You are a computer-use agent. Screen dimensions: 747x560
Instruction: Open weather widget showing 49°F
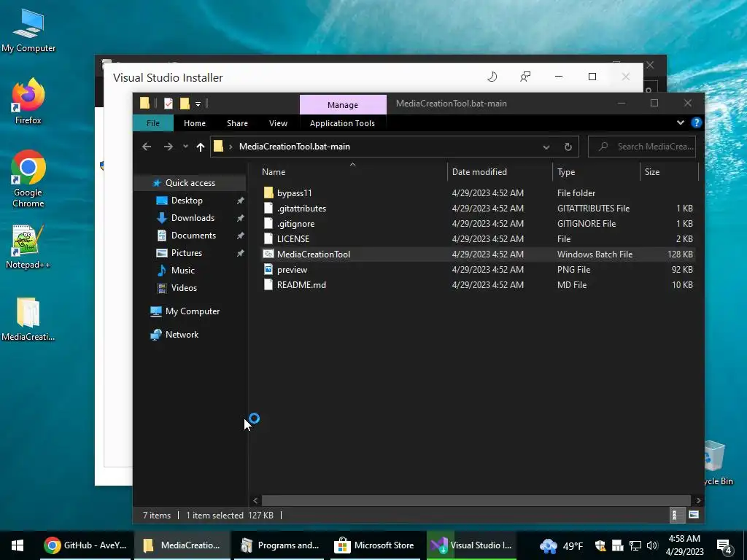561,545
